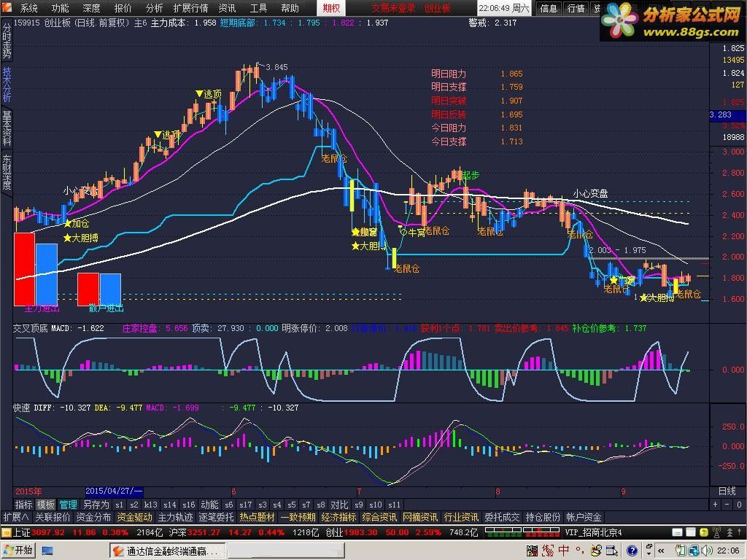Screen dimensions: 747x560
Task: Open the 资金分布 tab
Action: 93,517
